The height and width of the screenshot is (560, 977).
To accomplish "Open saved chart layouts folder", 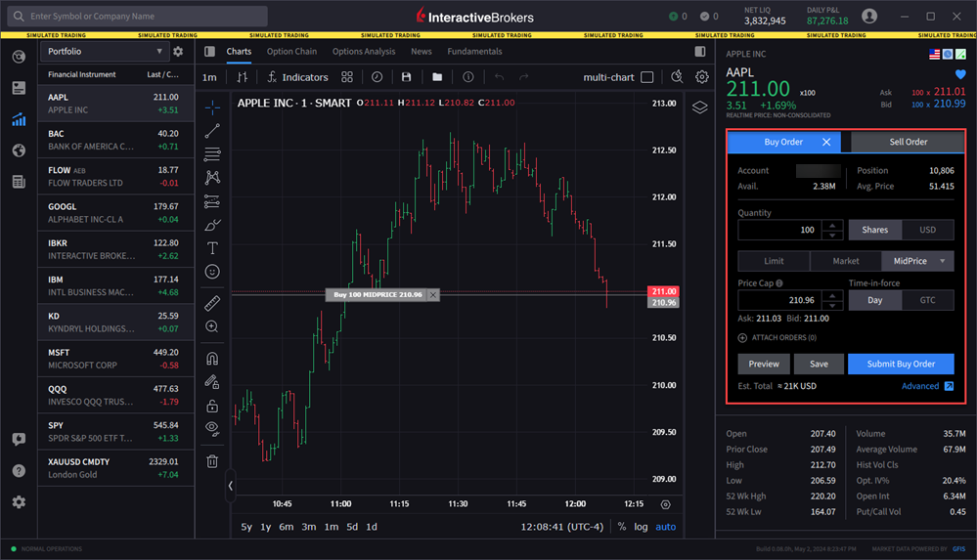I will (x=437, y=77).
